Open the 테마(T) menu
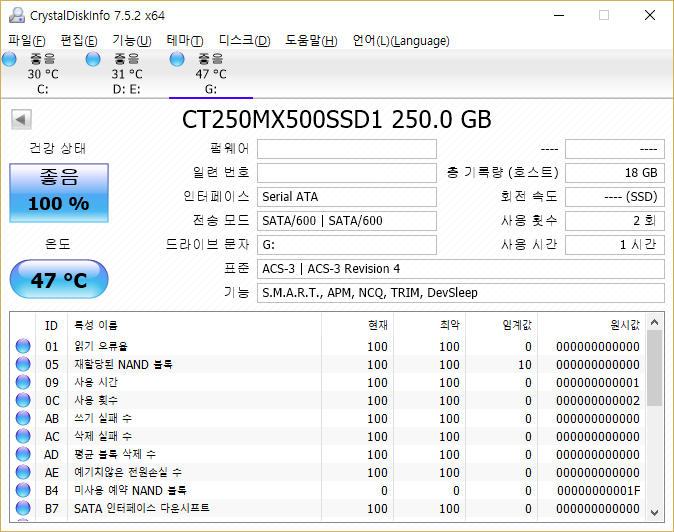This screenshot has width=674, height=532. pos(185,41)
